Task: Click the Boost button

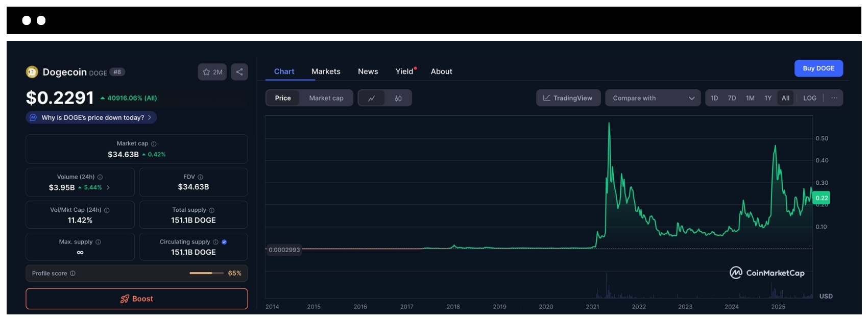Action: tap(137, 299)
